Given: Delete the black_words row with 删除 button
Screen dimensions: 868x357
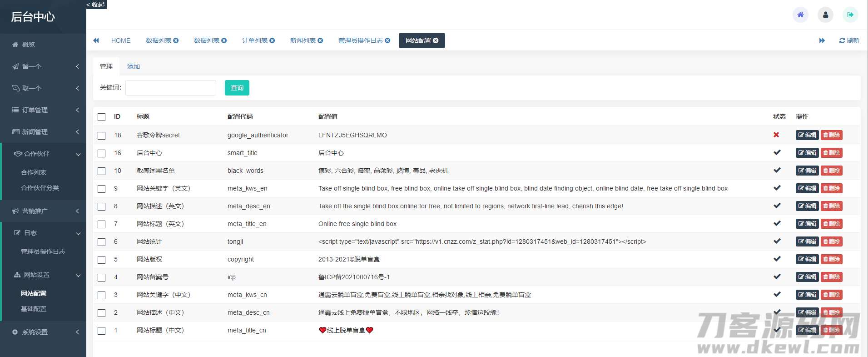Looking at the screenshot, I should tap(831, 171).
